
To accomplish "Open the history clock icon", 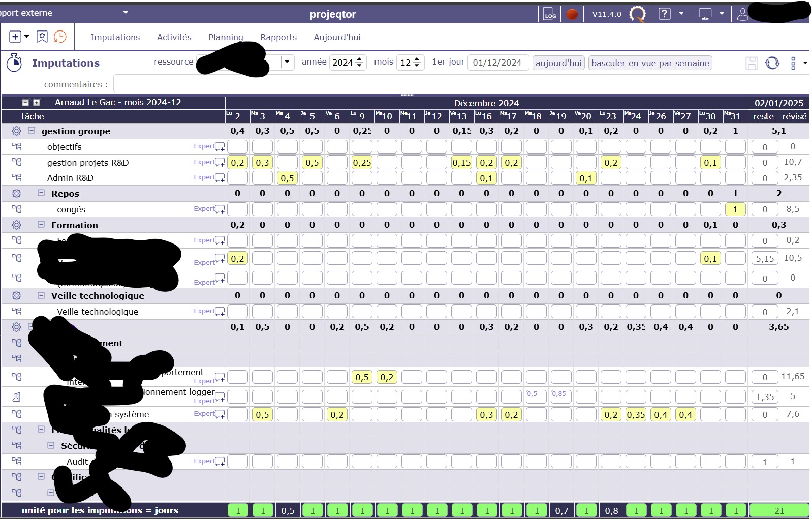I will point(60,37).
